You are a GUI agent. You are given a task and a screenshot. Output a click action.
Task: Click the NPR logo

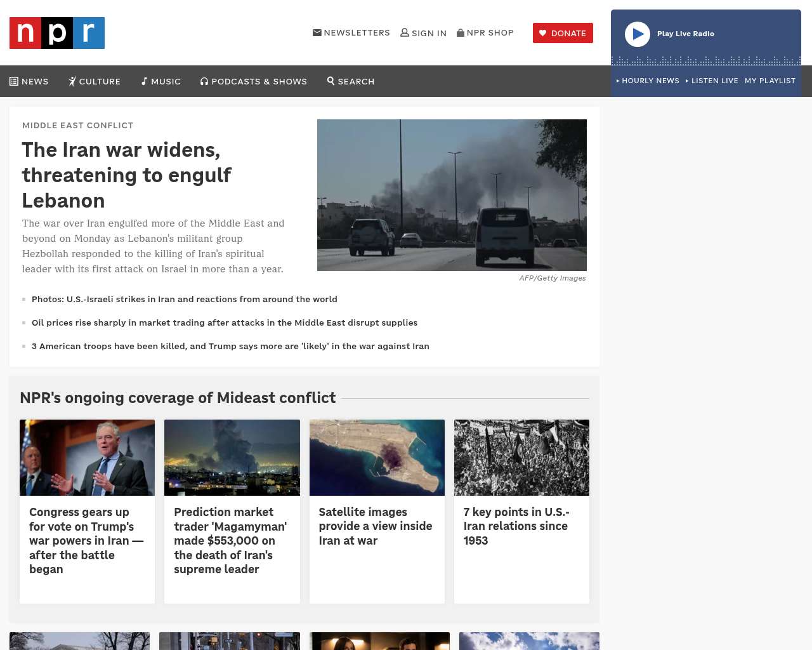pyautogui.click(x=57, y=33)
